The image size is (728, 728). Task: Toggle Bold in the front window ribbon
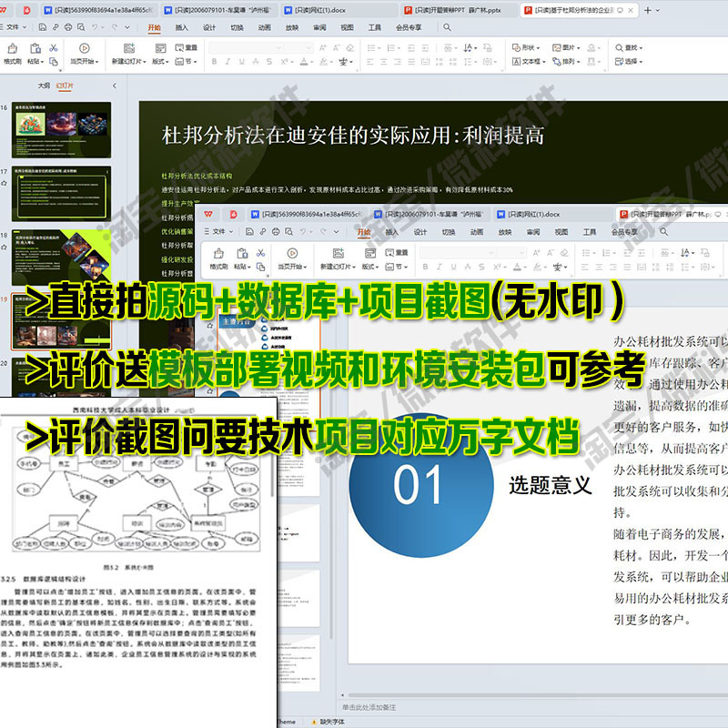click(425, 267)
